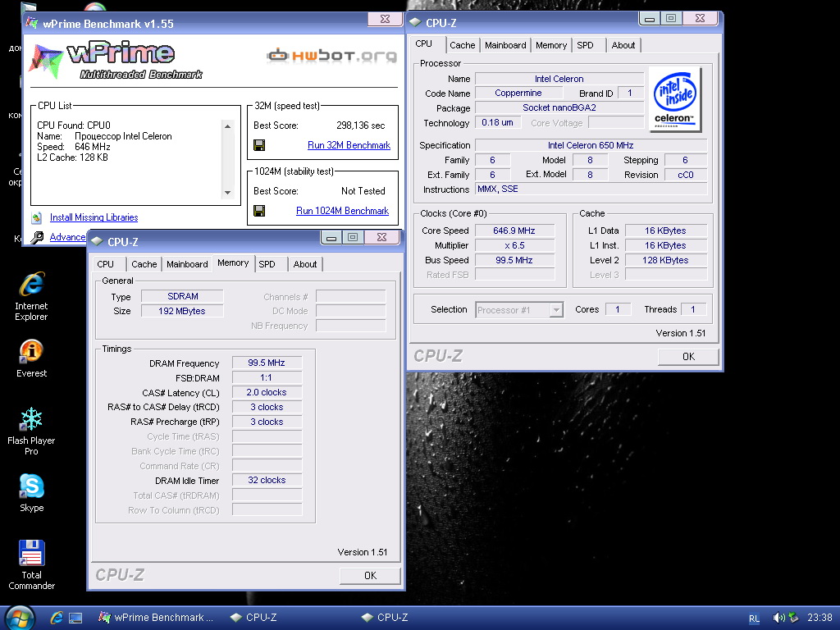Click the Technology value 0.18 um
Image resolution: width=840 pixels, height=630 pixels.
pyautogui.click(x=497, y=123)
